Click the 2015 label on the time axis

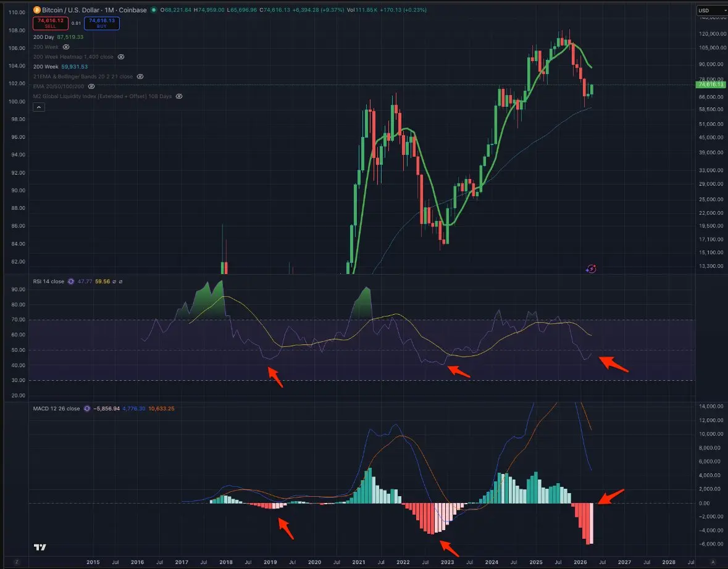click(93, 562)
